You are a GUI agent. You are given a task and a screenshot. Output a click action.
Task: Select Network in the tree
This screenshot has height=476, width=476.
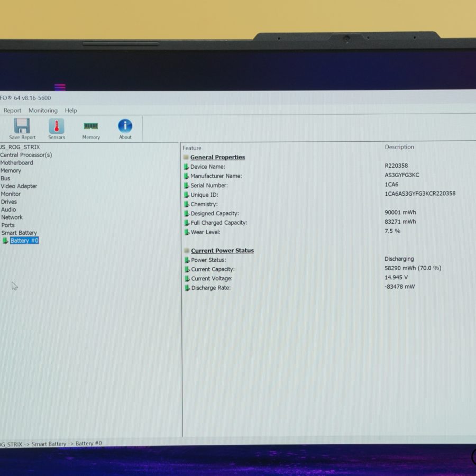[12, 217]
